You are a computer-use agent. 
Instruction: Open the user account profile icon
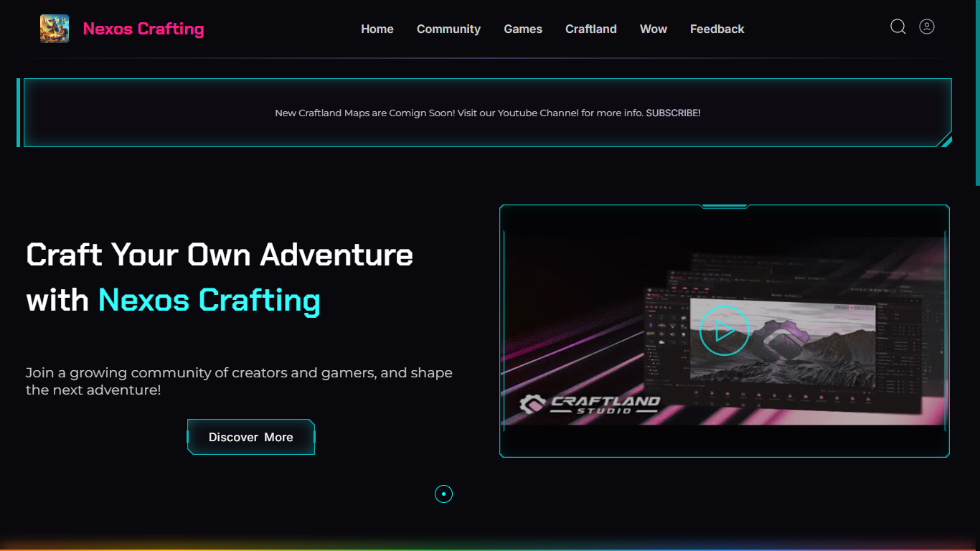927,27
